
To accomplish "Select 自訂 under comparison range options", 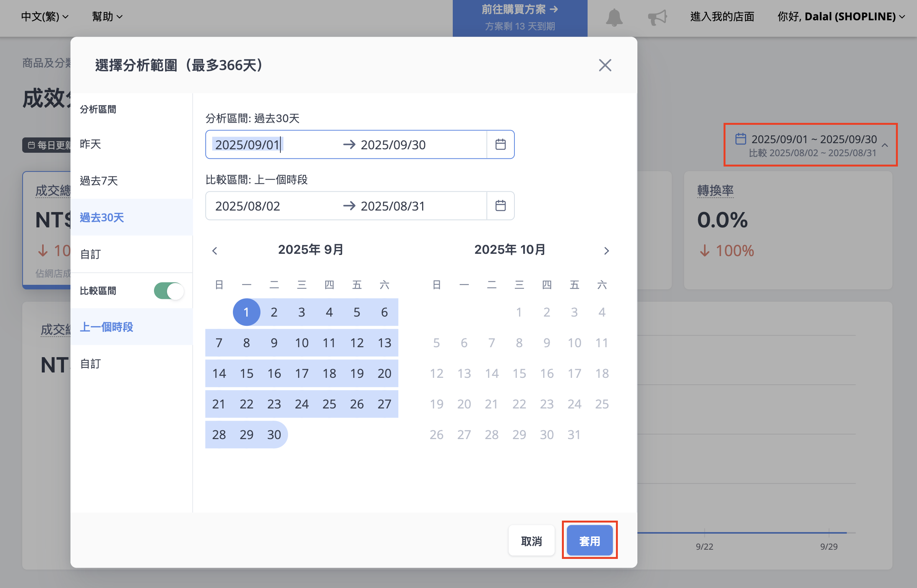I will (x=131, y=364).
